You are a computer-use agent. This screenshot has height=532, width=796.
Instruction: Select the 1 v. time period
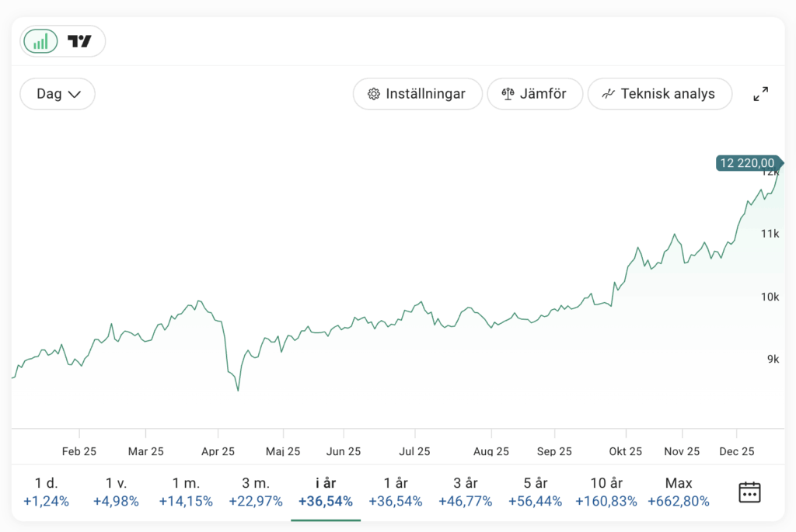coord(116,492)
